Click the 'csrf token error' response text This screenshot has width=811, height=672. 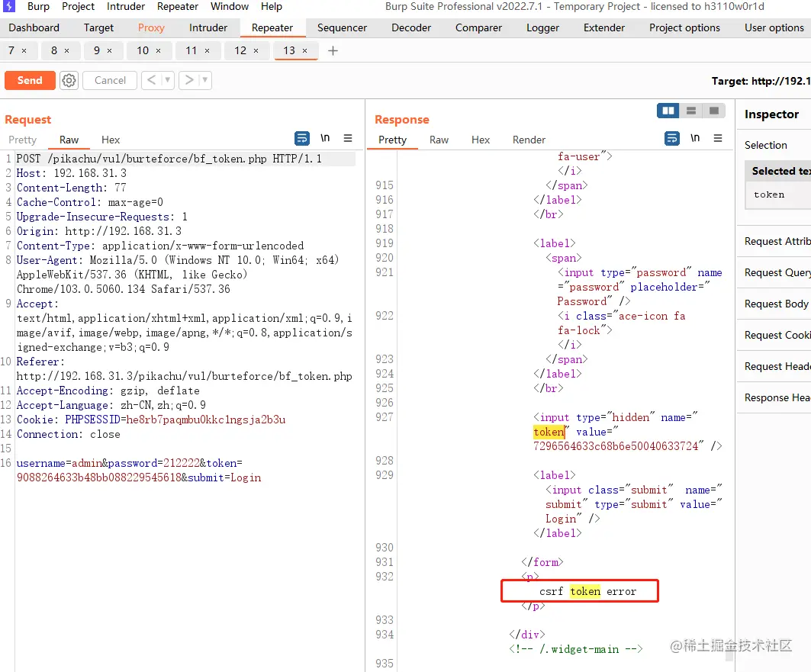(587, 591)
